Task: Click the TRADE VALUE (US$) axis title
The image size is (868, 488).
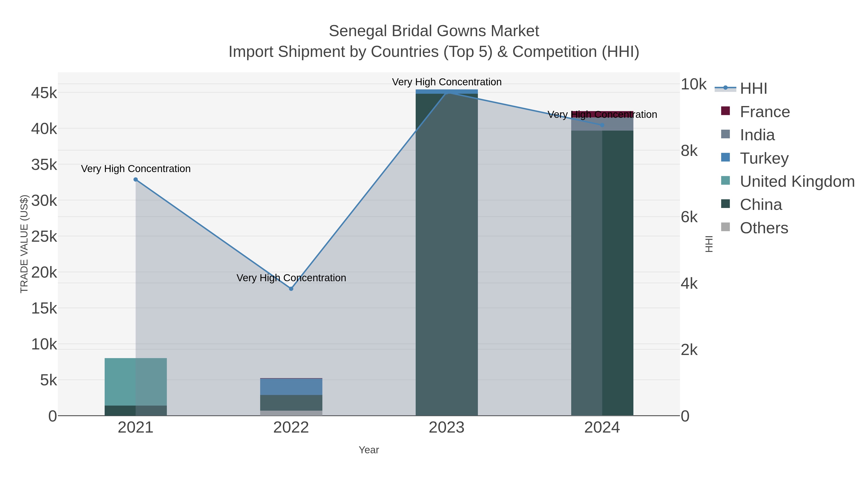Action: click(x=24, y=244)
